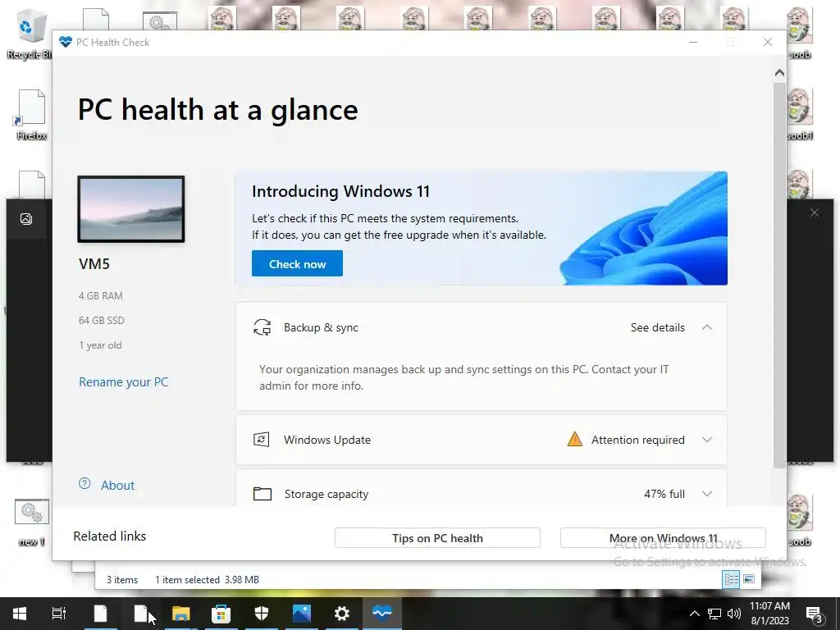
Task: Click the Backup & sync icon
Action: pyautogui.click(x=262, y=327)
